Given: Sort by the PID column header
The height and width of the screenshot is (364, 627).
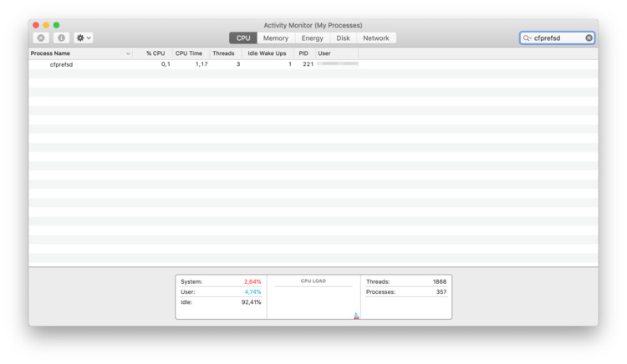Looking at the screenshot, I should (303, 53).
